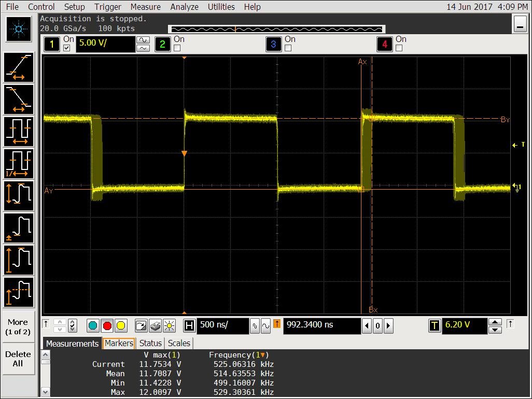Click the Agilent logo icon
The height and width of the screenshot is (399, 532).
point(19,29)
